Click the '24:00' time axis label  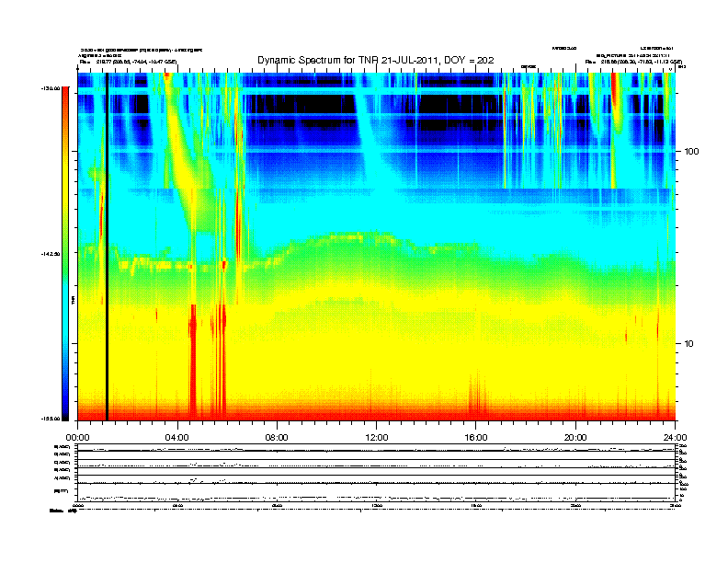pyautogui.click(x=675, y=438)
